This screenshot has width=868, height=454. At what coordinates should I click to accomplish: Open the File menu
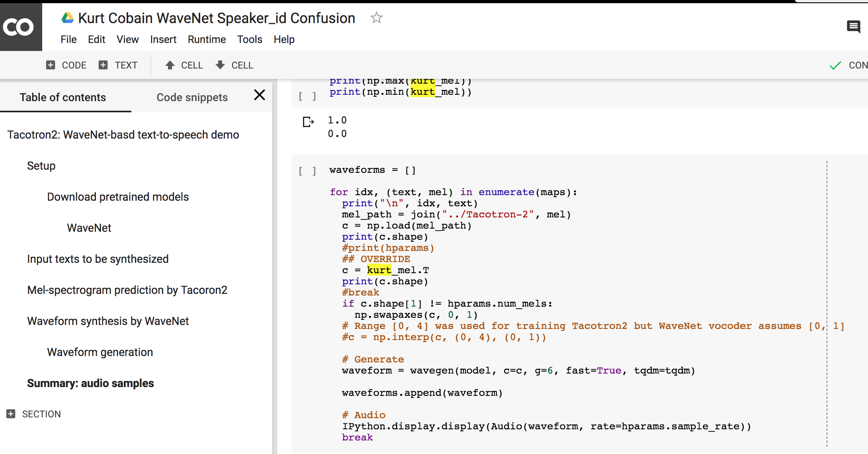click(68, 39)
